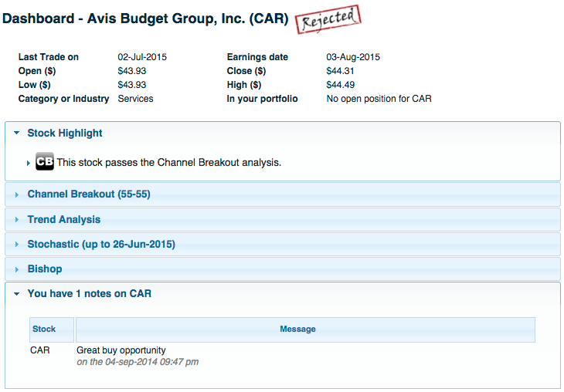Click the Stock column header

coord(52,329)
